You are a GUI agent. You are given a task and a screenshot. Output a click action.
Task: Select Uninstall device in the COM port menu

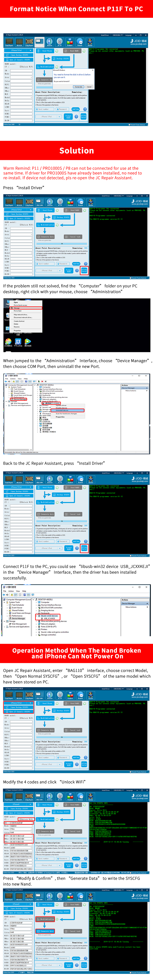click(62, 410)
